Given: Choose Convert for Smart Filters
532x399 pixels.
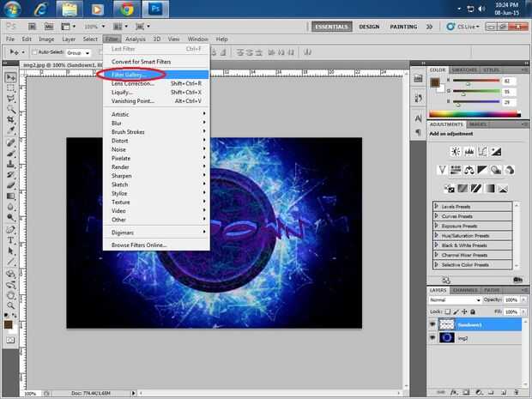Looking at the screenshot, I should point(156,62).
